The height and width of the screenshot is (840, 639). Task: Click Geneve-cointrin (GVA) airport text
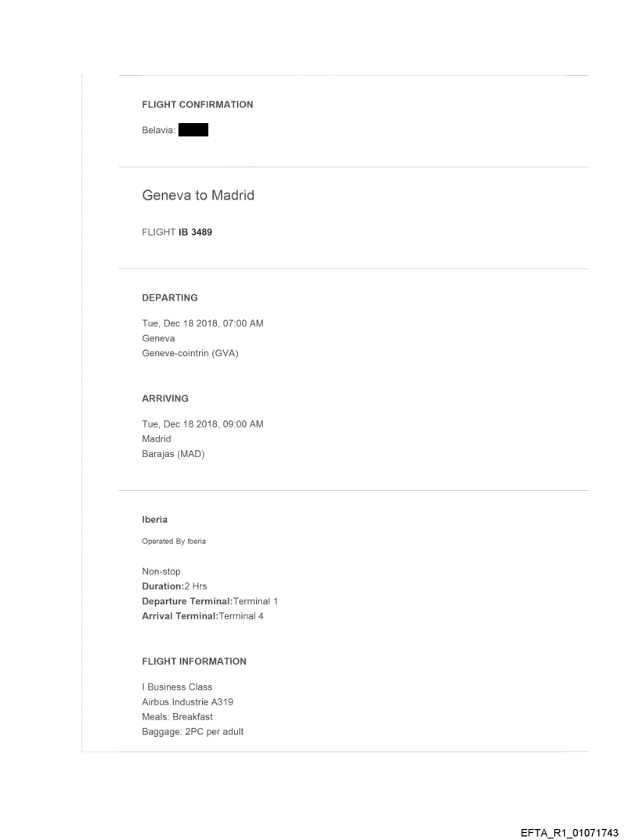tap(190, 353)
